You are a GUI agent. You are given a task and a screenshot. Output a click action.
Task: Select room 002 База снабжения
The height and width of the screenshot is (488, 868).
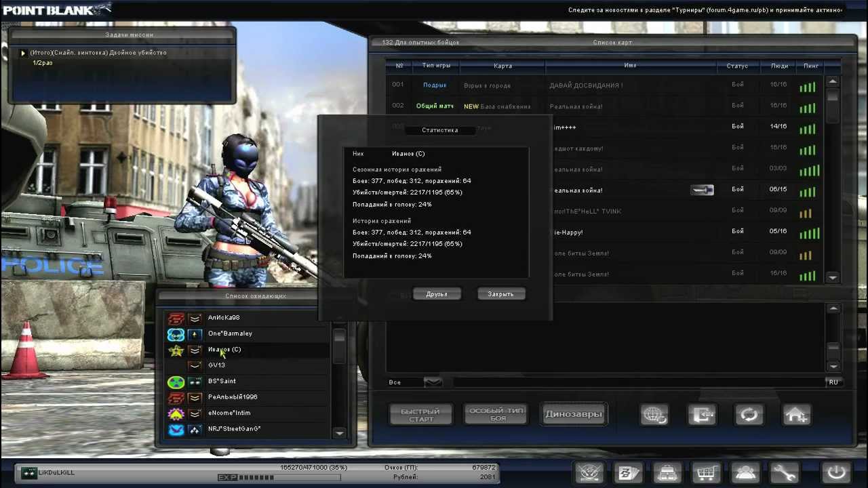point(605,106)
